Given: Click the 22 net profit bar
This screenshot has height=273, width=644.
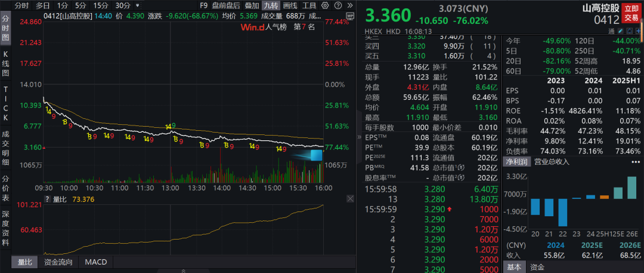Looking at the screenshot, I should (x=562, y=213).
